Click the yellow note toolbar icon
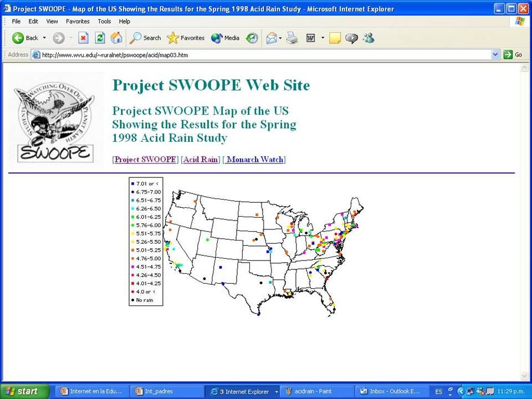 (x=335, y=38)
